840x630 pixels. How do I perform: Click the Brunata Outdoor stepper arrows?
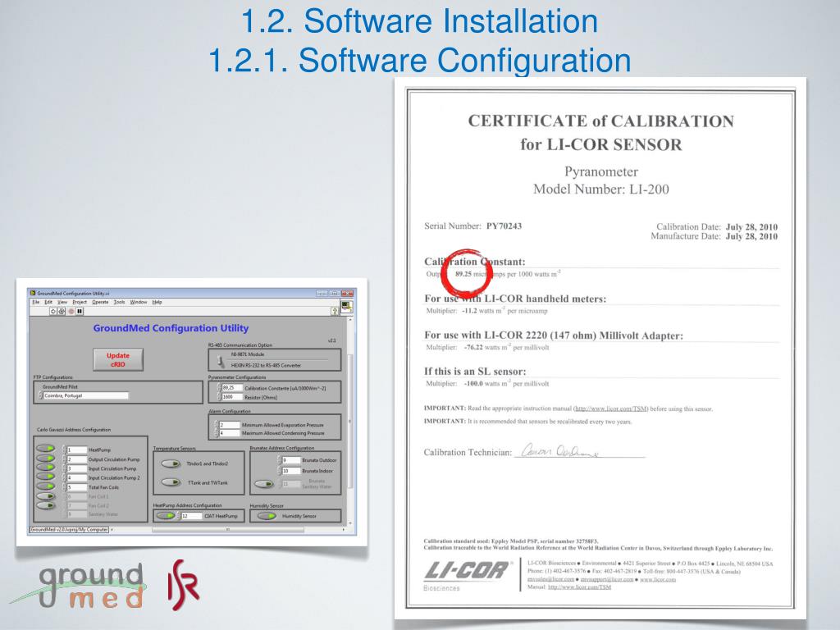click(279, 460)
